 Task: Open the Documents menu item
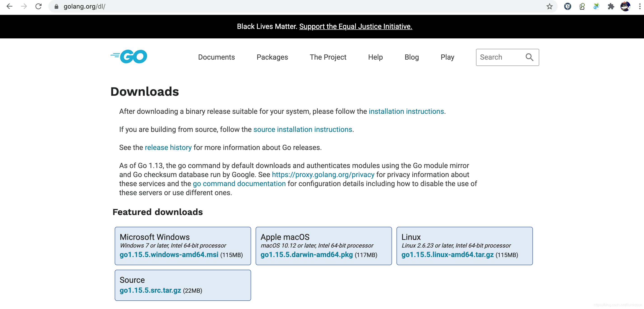pyautogui.click(x=216, y=57)
